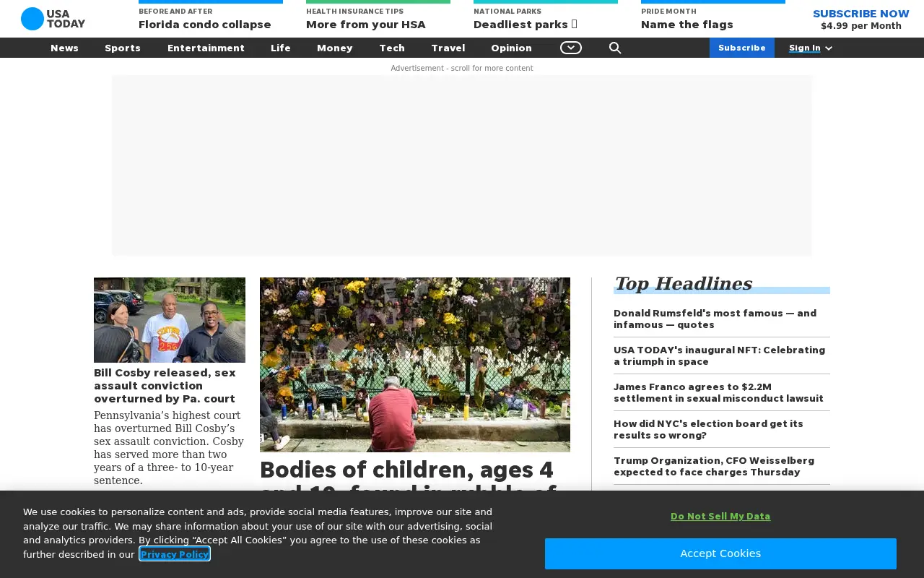Open the News menu
The width and height of the screenshot is (924, 578).
tap(64, 48)
